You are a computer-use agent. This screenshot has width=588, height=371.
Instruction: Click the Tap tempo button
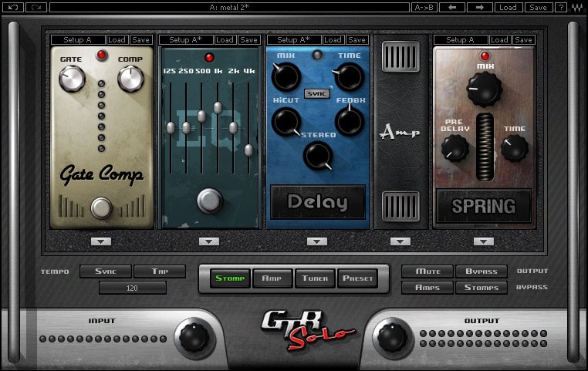pyautogui.click(x=160, y=272)
